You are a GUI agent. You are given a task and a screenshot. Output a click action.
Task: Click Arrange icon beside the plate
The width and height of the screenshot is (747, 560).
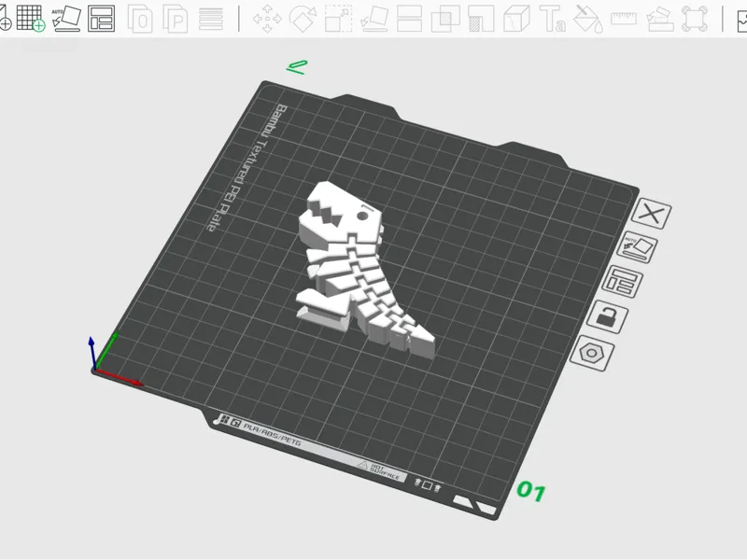pyautogui.click(x=622, y=282)
